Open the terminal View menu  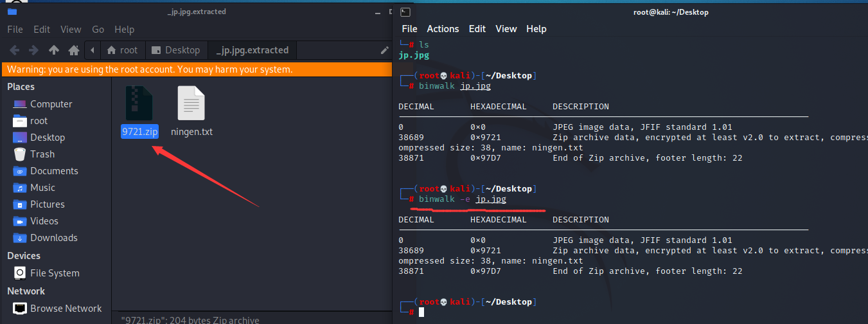(506, 29)
